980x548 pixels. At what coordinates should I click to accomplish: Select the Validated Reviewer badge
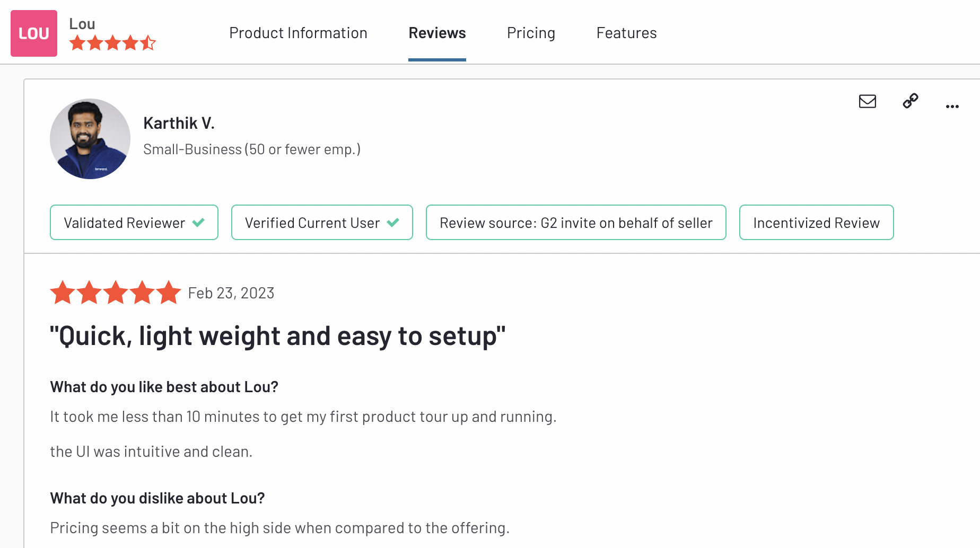[x=134, y=223]
